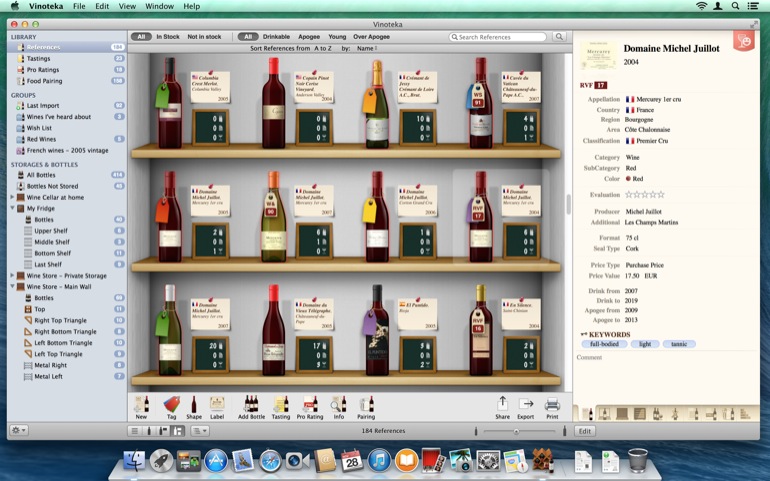Open the Trash in the Dock
This screenshot has height=481, width=770.
pyautogui.click(x=637, y=461)
